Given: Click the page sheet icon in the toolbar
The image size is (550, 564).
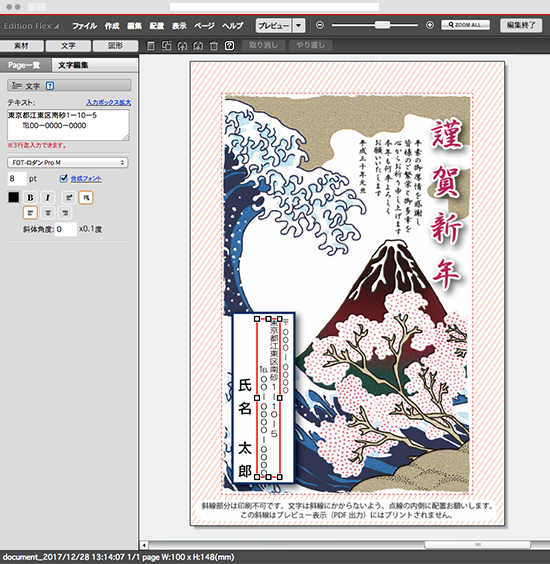Looking at the screenshot, I should [151, 46].
